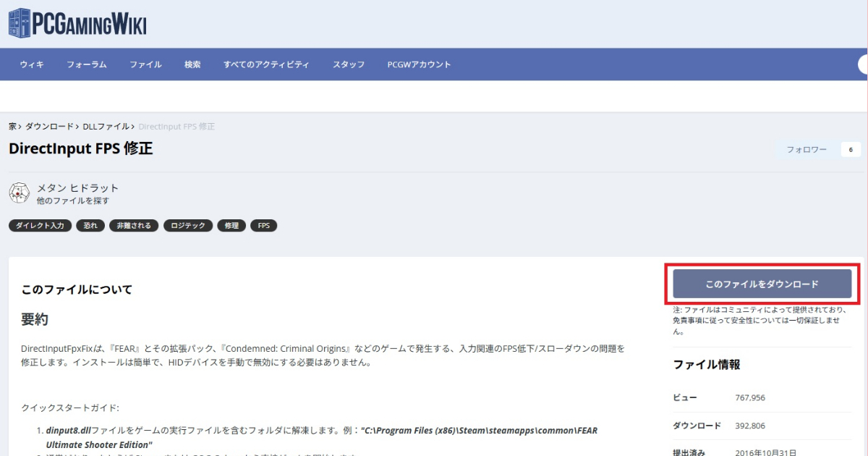
Task: Open the ウィキ navigation menu
Action: coord(32,64)
